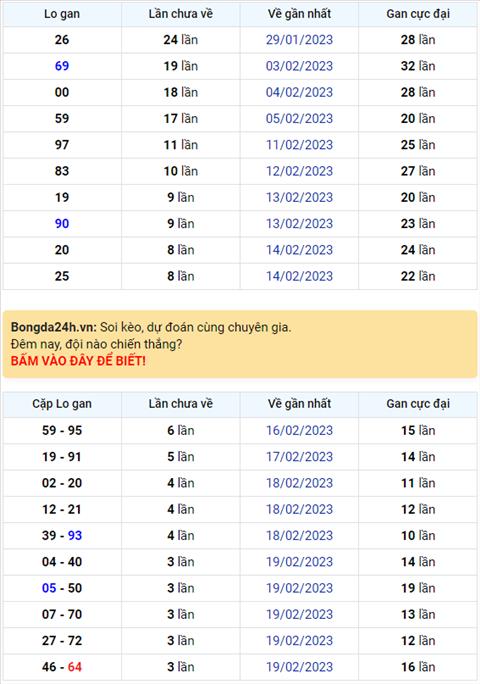
Task: Select the pair 04 - 40
Action: click(62, 562)
